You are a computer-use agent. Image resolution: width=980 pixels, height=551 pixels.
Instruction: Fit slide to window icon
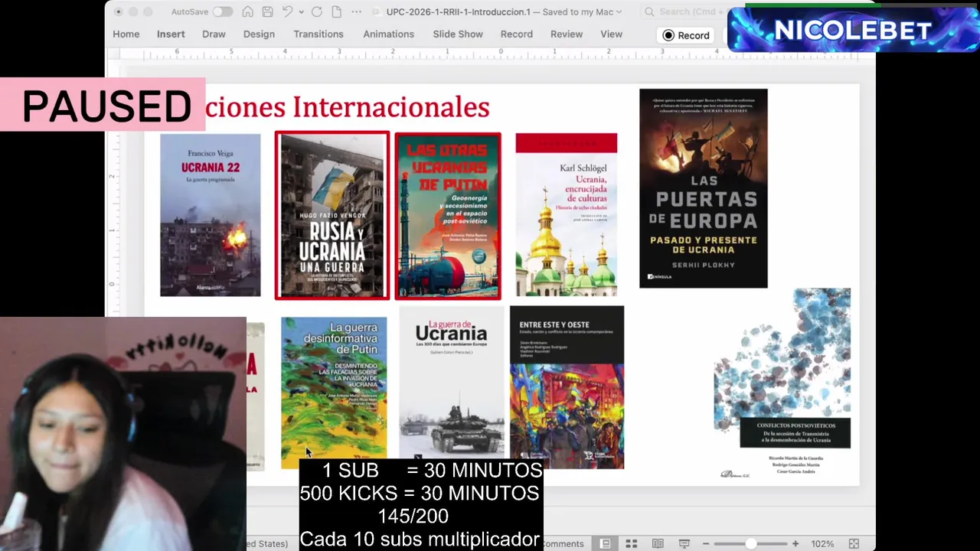pyautogui.click(x=854, y=543)
